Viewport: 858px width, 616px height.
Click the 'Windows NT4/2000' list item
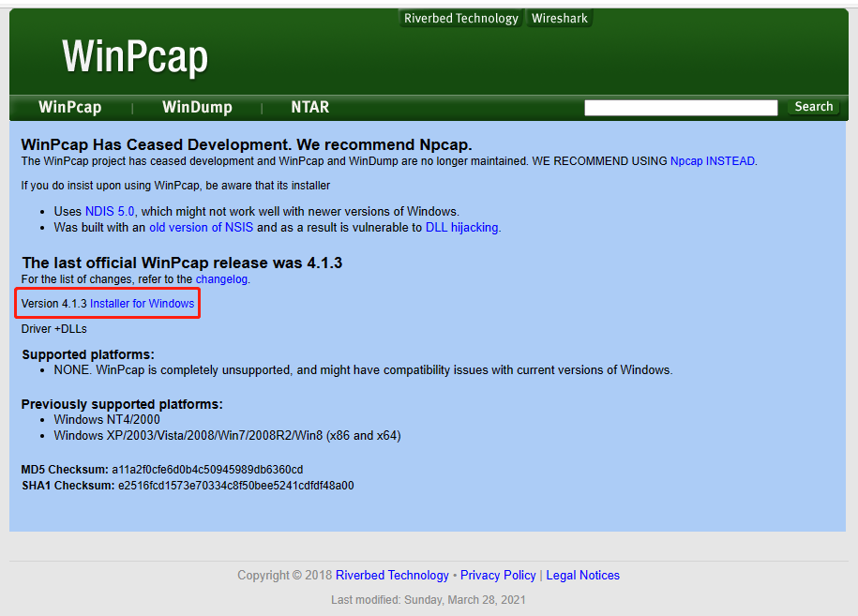point(107,420)
